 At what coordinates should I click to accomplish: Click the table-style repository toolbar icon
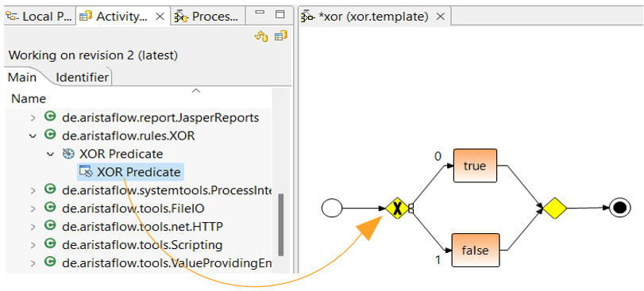[x=281, y=36]
